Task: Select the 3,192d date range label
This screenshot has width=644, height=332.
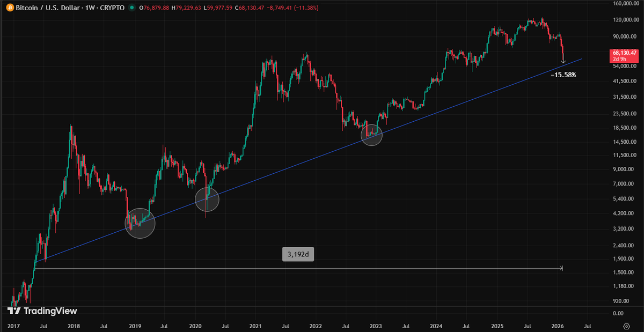Action: 298,255
